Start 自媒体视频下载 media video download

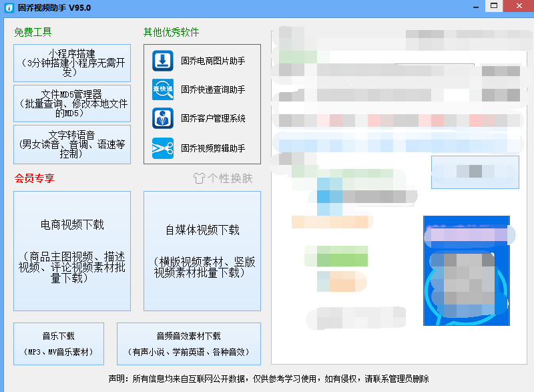(x=201, y=250)
